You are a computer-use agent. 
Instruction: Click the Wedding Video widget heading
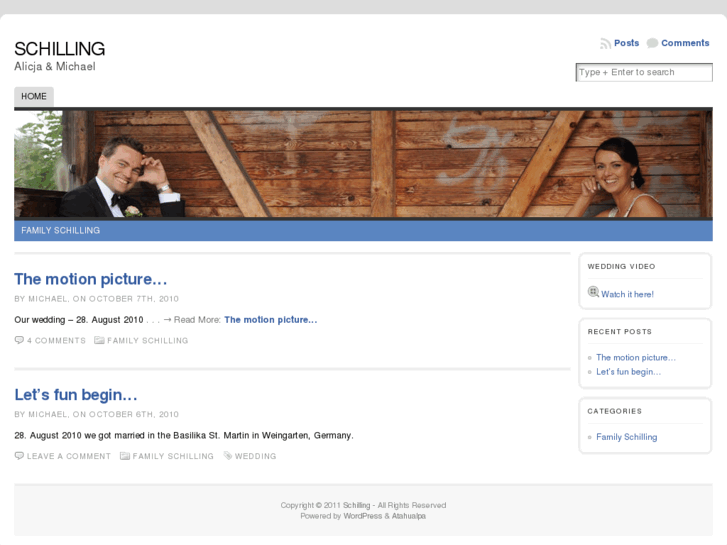click(x=621, y=266)
